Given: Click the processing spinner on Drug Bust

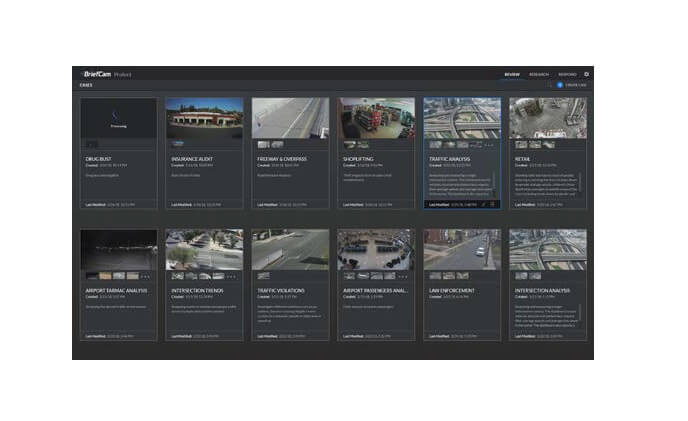Looking at the screenshot, I should (x=119, y=116).
